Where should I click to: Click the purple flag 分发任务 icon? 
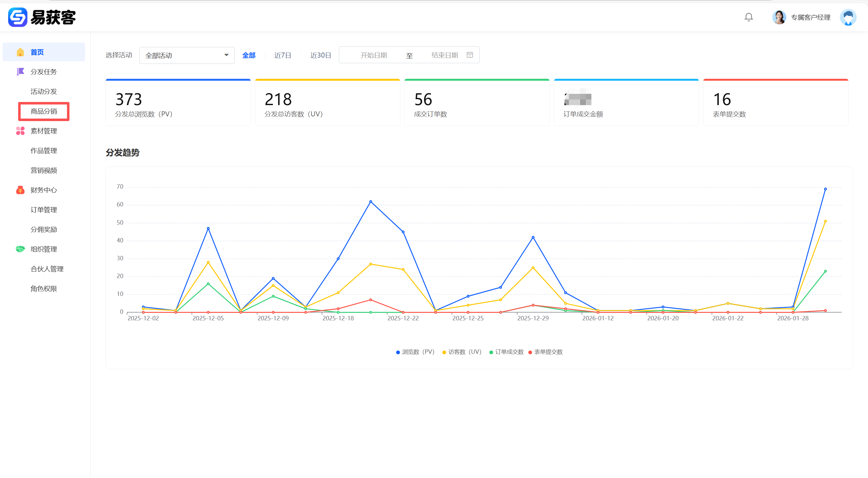click(x=20, y=72)
